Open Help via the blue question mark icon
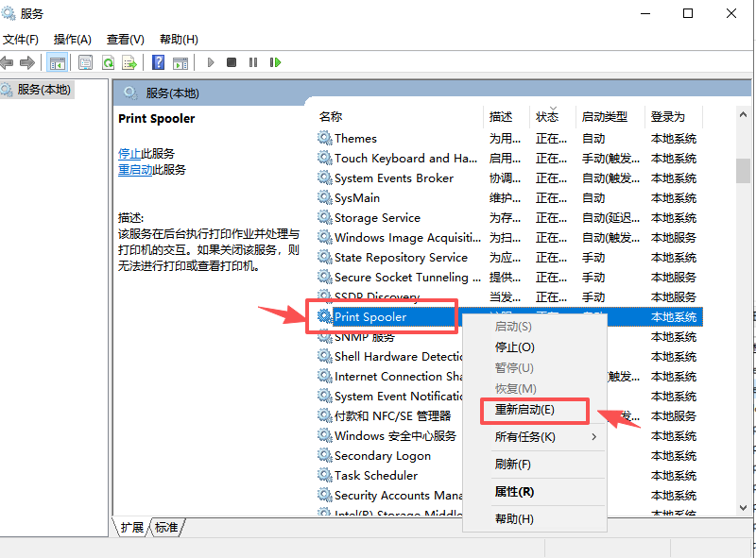Viewport: 756px width, 558px height. click(158, 62)
